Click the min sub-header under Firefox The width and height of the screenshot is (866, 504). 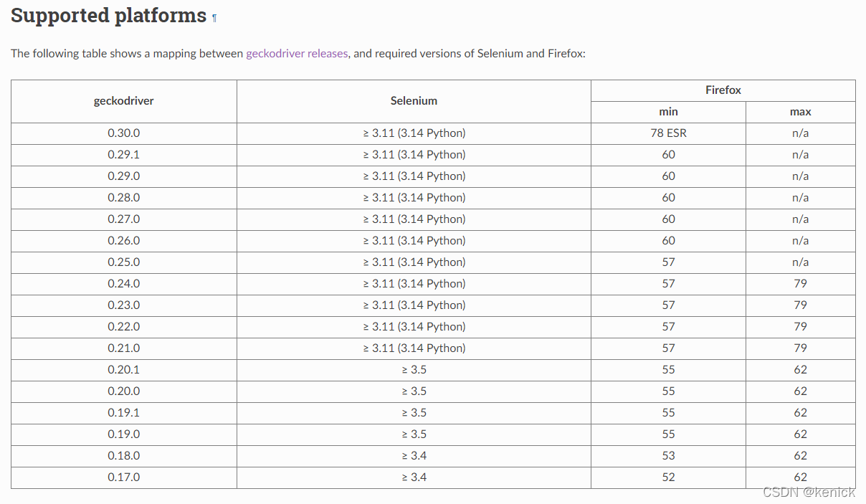pyautogui.click(x=668, y=112)
